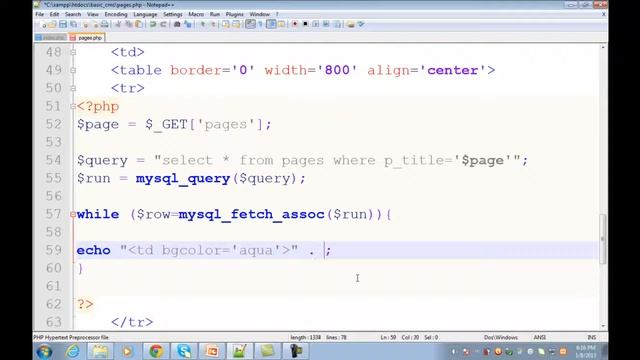Viewport: 640px width, 360px height.
Task: Click the macro Playback icon
Action: (316, 24)
